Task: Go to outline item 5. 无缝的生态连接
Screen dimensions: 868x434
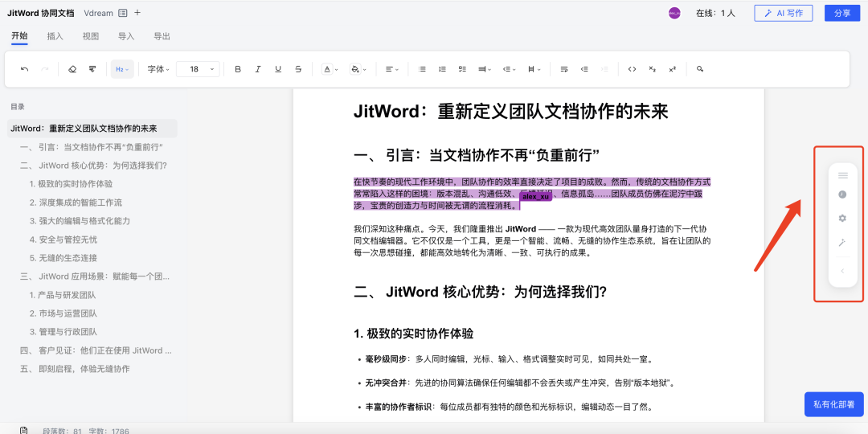Action: coord(63,258)
